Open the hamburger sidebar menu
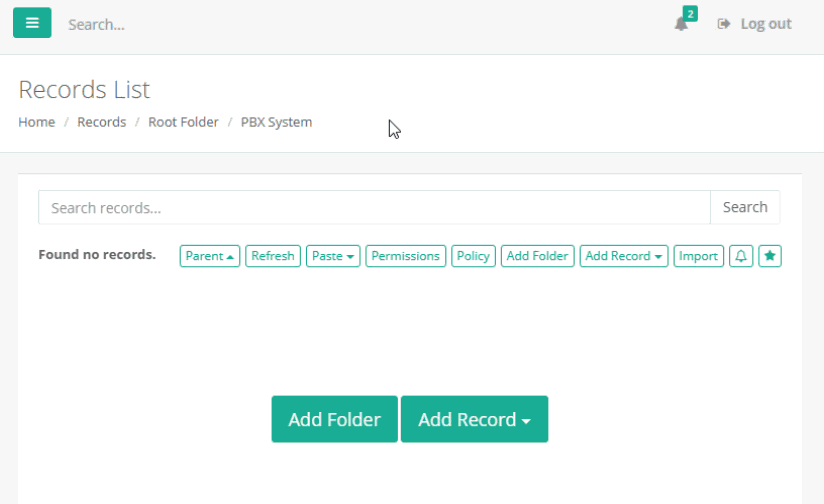 pos(32,23)
